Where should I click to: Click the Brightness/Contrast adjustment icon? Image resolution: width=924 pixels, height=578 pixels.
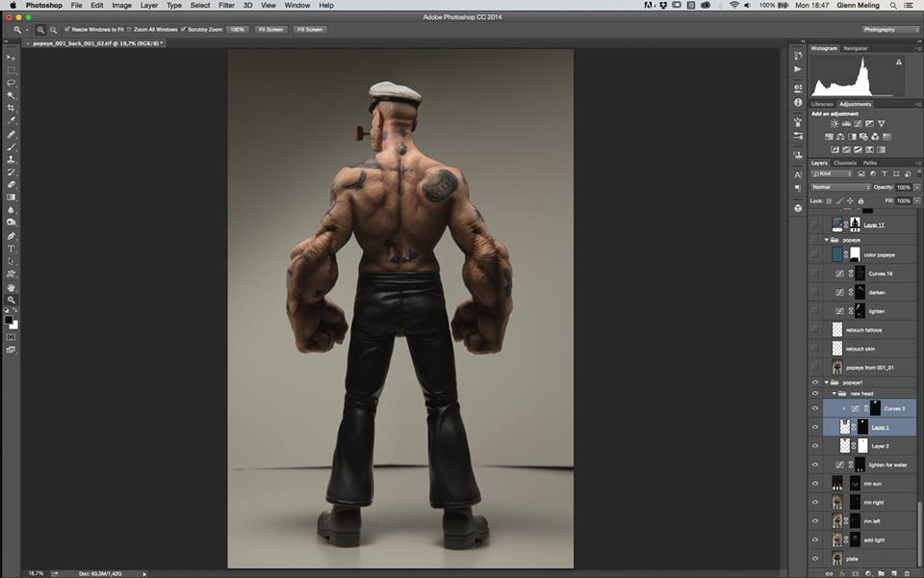[x=834, y=124]
